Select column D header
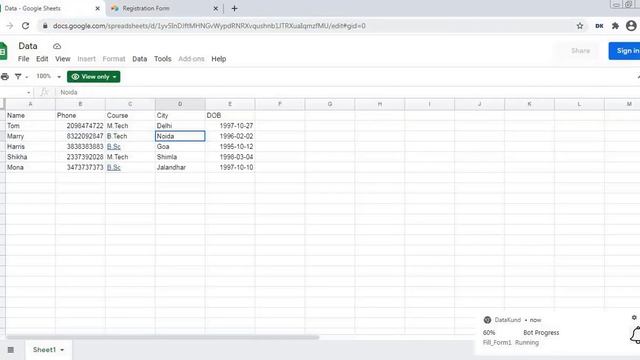 [180, 104]
